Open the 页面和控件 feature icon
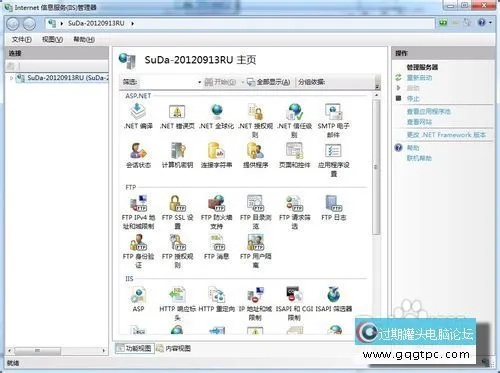This screenshot has height=373, width=500. [x=294, y=155]
